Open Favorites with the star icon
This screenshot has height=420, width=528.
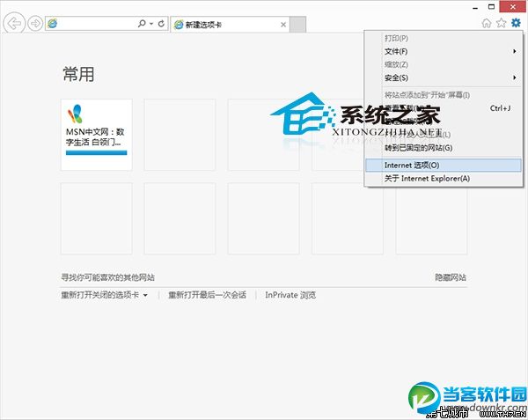pyautogui.click(x=501, y=23)
